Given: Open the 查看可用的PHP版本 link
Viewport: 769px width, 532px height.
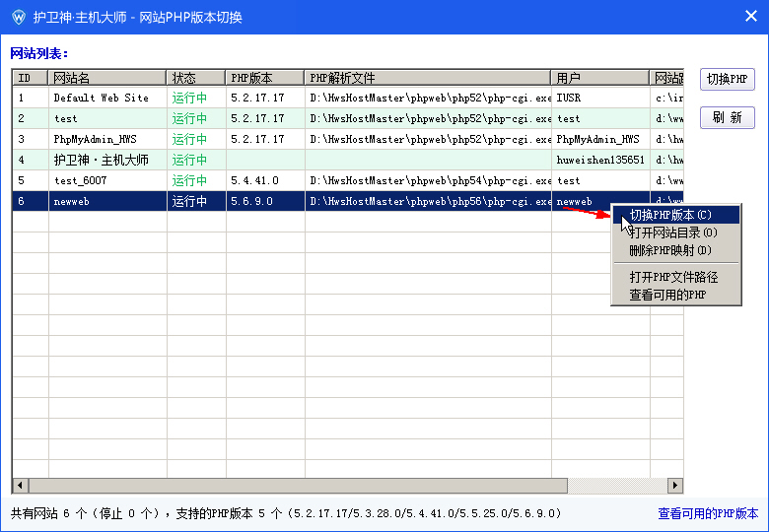Looking at the screenshot, I should point(708,513).
